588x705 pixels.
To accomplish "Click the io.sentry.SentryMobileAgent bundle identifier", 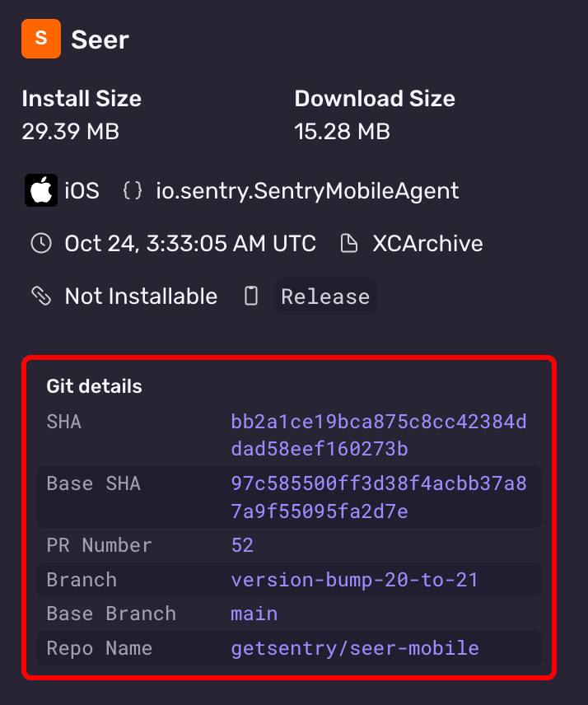I will click(307, 190).
